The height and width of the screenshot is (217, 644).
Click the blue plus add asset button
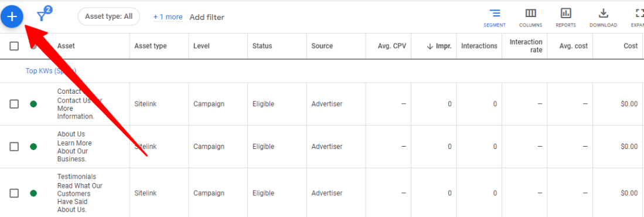[12, 16]
